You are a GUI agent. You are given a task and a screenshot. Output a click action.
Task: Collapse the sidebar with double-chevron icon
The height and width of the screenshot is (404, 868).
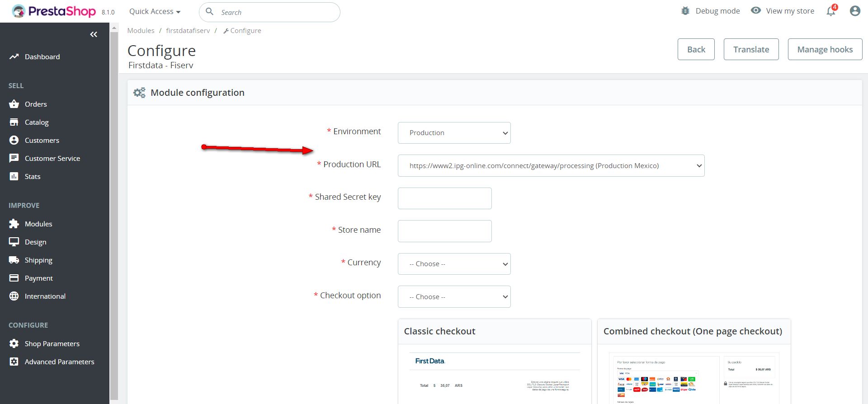click(94, 34)
